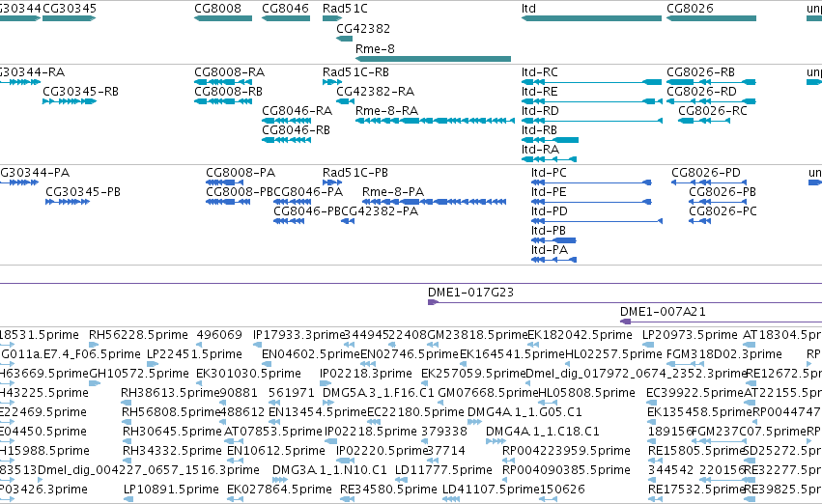Screen dimensions: 822x504
Task: Click the DME1-017G23 BAC clone label
Action: 470,292
